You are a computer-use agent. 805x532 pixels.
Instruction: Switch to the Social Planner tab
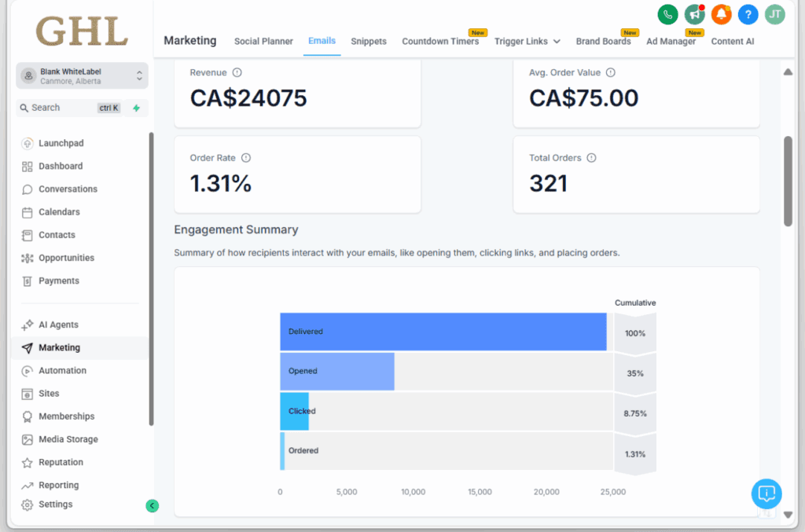(x=263, y=41)
